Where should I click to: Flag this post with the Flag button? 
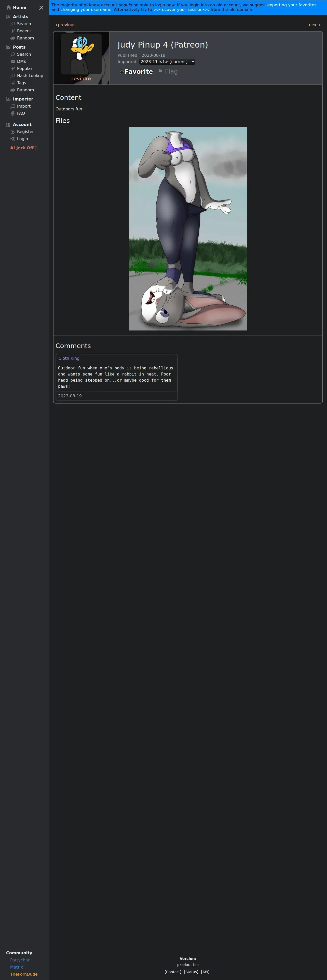tap(168, 71)
